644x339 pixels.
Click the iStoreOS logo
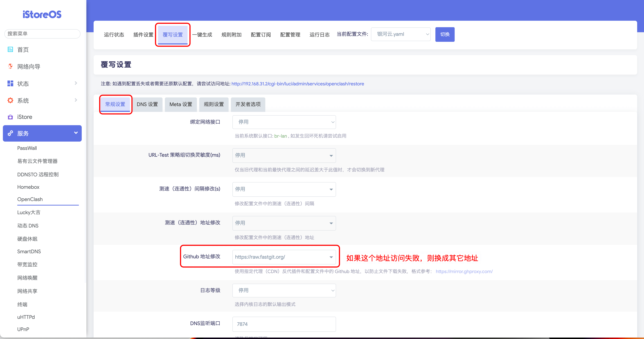42,14
